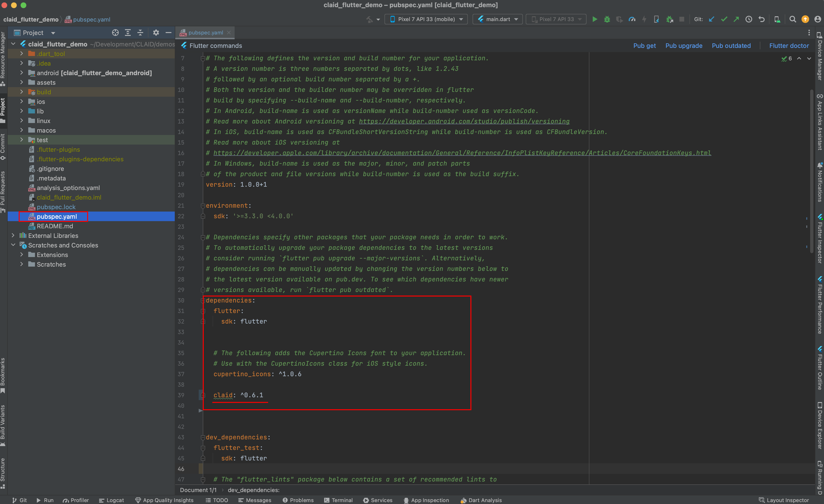824x504 pixels.
Task: Open Device Manager toolbar icon
Action: point(777,19)
